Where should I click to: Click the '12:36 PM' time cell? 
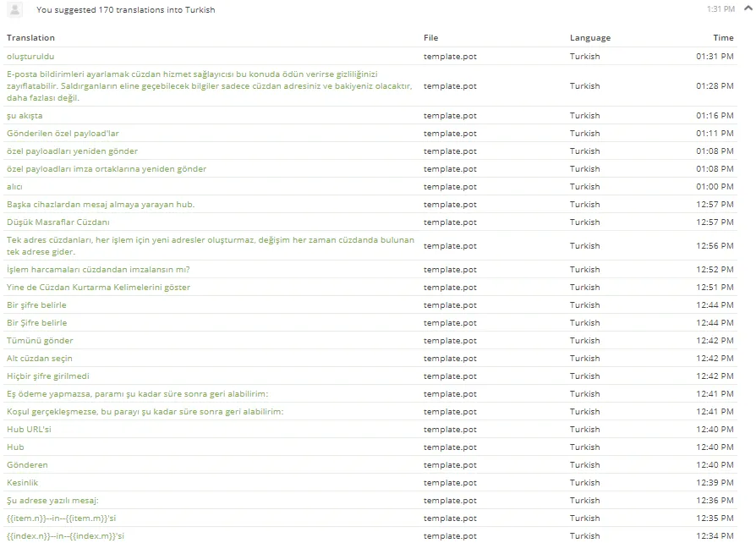pyautogui.click(x=715, y=501)
